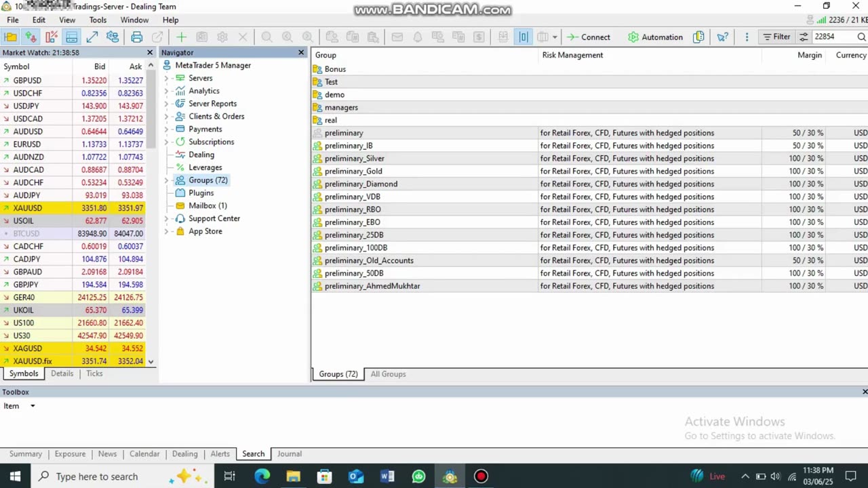Open the File menu
The width and height of the screenshot is (868, 488).
pyautogui.click(x=13, y=20)
